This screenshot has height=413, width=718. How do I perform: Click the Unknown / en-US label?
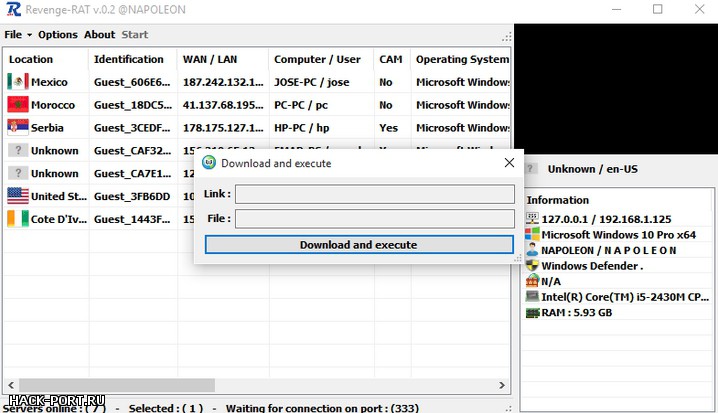(x=593, y=169)
